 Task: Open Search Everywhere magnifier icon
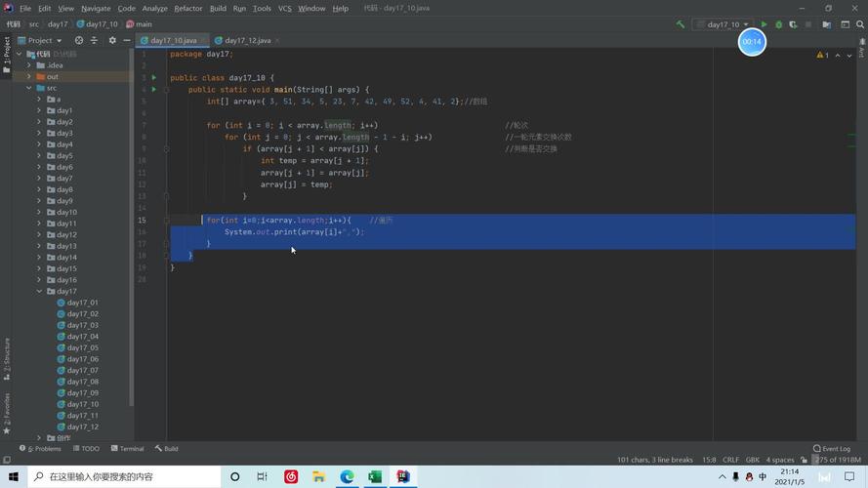(x=858, y=24)
